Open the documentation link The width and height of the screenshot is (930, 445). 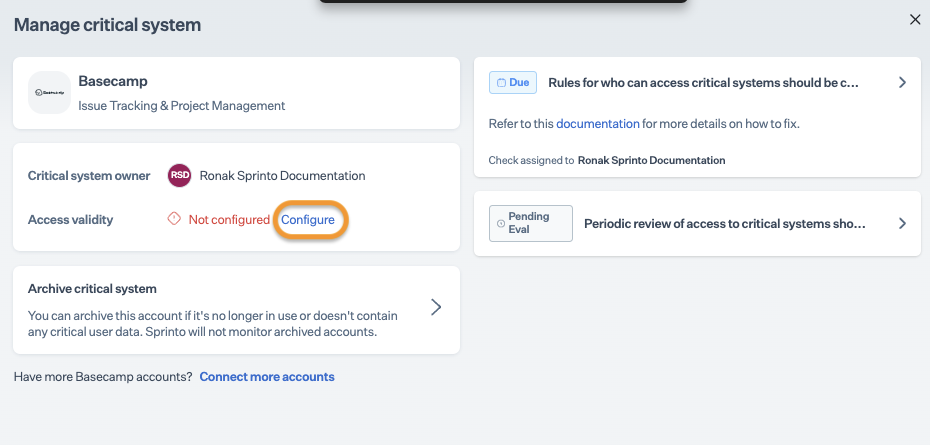(598, 124)
